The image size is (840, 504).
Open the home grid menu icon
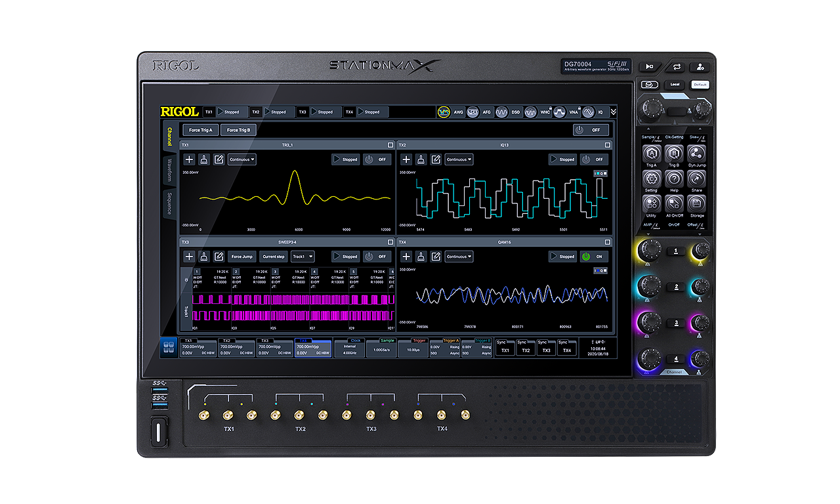point(169,347)
